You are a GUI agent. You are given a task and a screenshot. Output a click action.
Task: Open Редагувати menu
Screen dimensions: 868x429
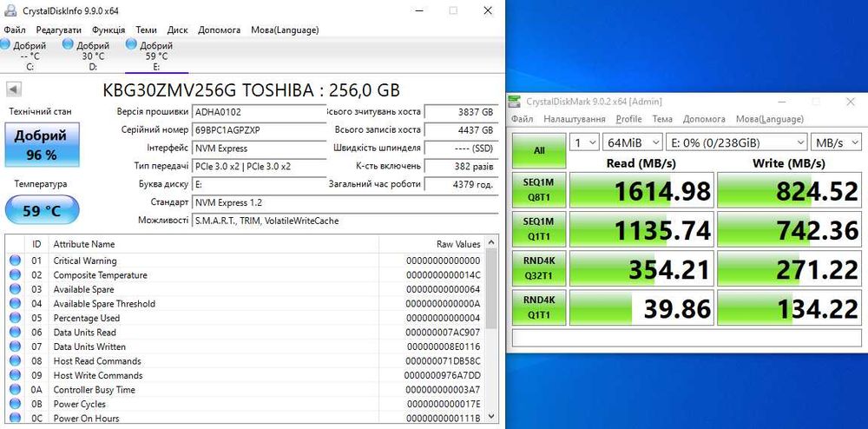tap(59, 30)
